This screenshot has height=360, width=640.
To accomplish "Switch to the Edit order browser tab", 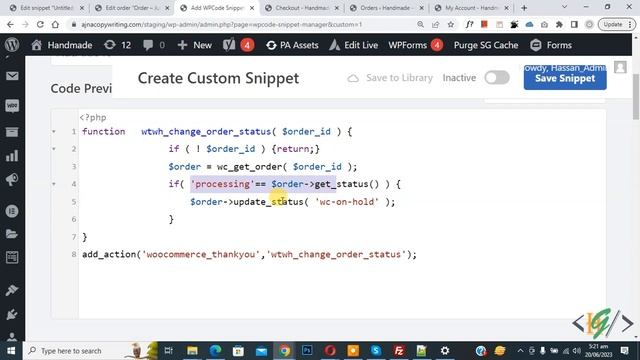I will (x=132, y=8).
